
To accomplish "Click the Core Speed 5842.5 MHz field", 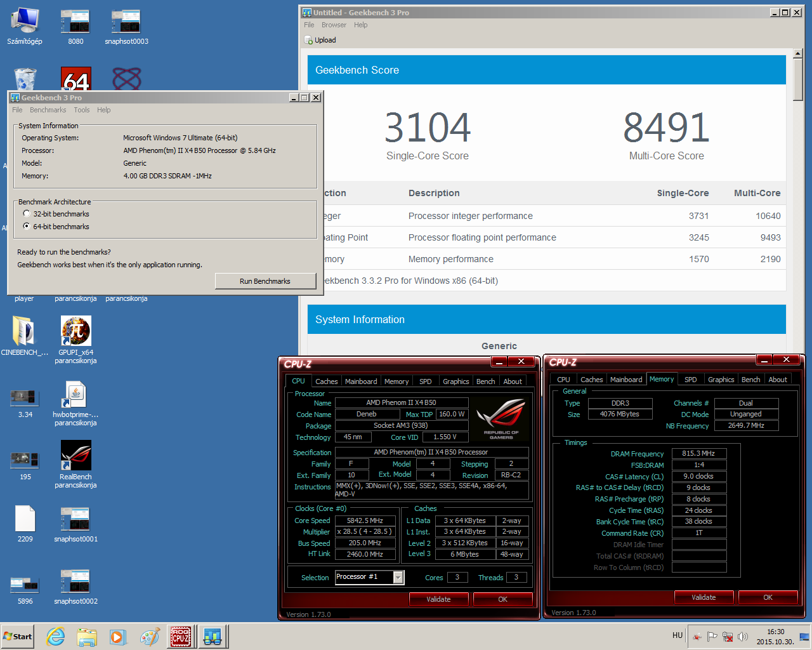I will [x=365, y=521].
